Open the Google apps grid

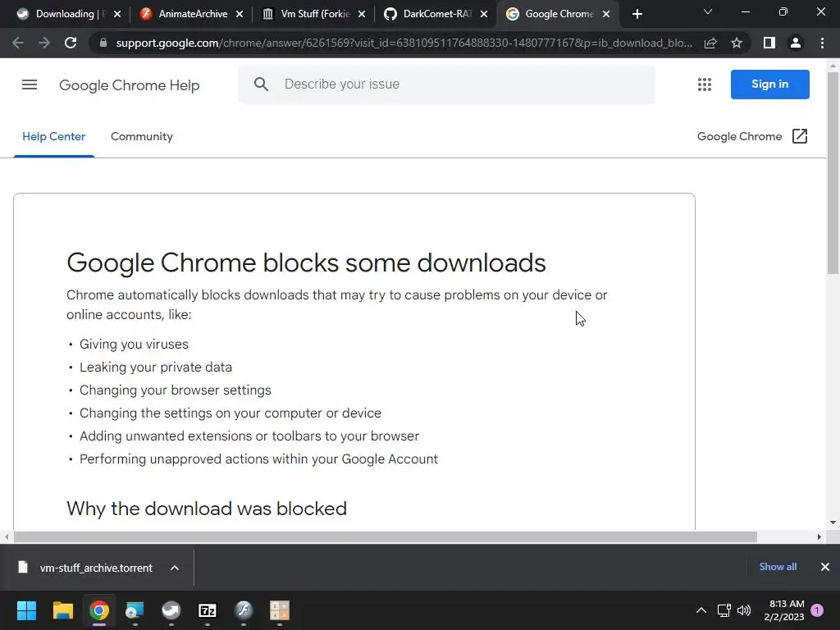coord(705,84)
